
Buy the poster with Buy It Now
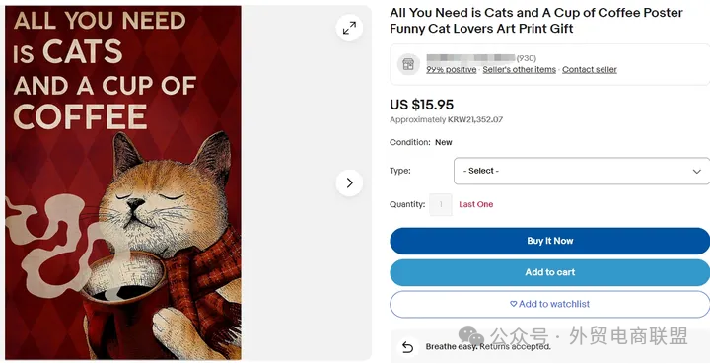point(550,241)
